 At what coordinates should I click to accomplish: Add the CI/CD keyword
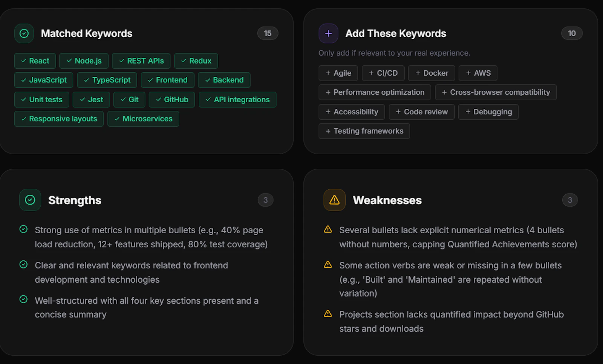pyautogui.click(x=383, y=73)
